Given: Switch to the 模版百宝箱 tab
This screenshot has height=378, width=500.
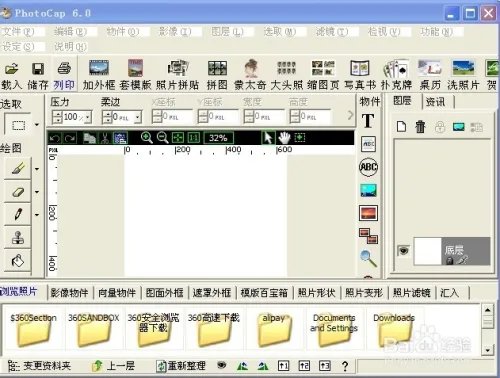Looking at the screenshot, I should click(264, 293).
